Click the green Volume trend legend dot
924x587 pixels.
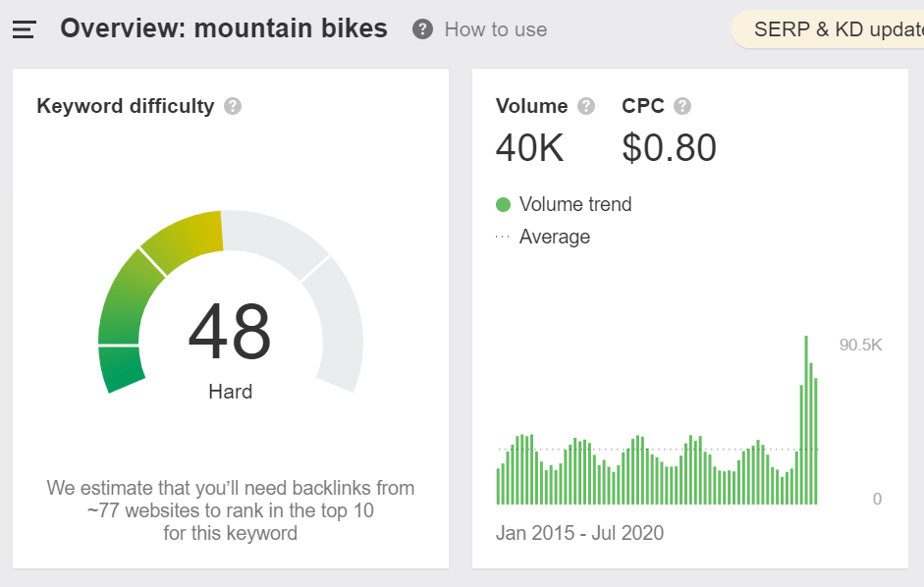pos(504,205)
